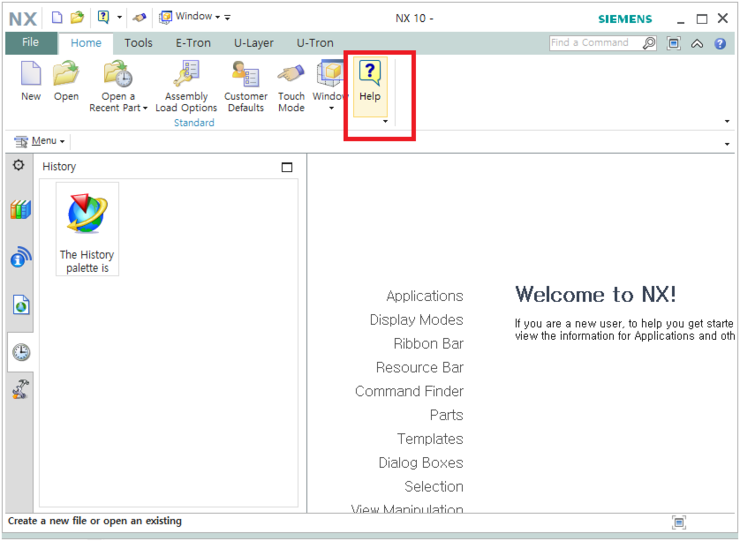
Task: Open the Command Finder topic
Action: tap(409, 391)
